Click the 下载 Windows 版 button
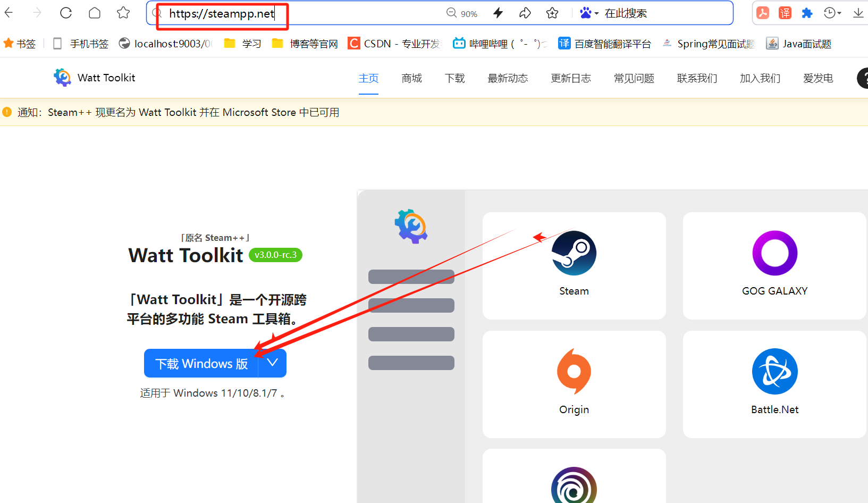Viewport: 868px width, 503px height. (x=201, y=364)
